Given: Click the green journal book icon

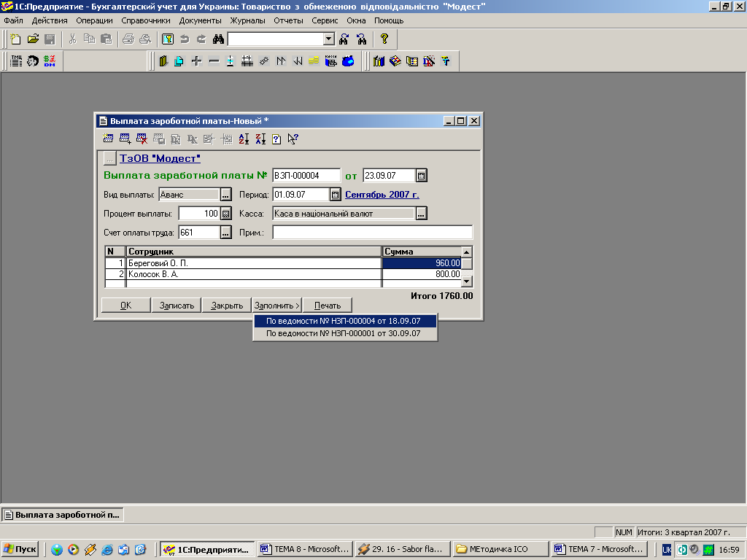Looking at the screenshot, I should [x=163, y=61].
